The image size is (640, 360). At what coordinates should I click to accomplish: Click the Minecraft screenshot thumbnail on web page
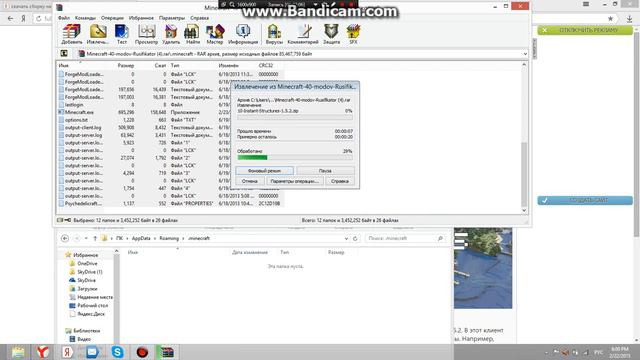pyautogui.click(x=483, y=268)
